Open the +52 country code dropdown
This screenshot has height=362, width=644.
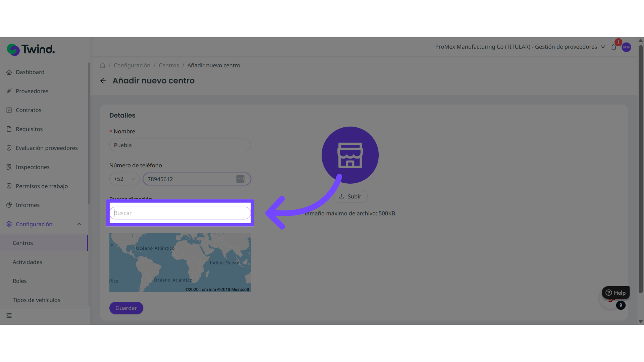pos(124,179)
